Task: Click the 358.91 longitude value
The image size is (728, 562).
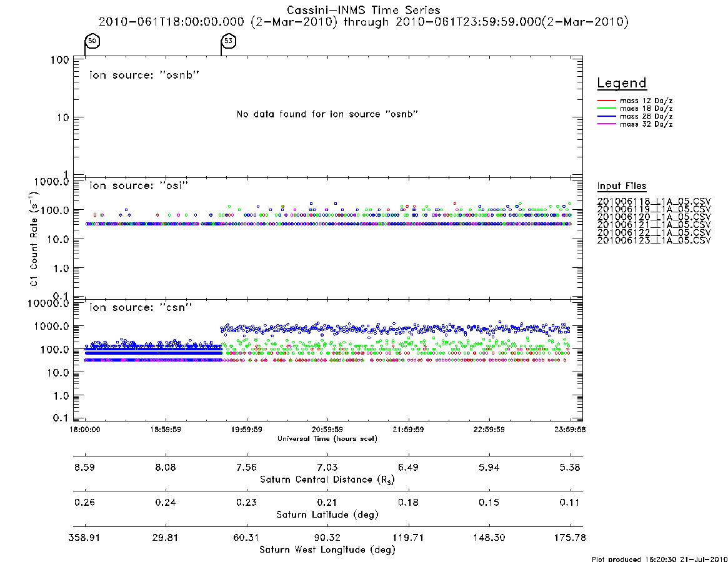Action: 84,538
